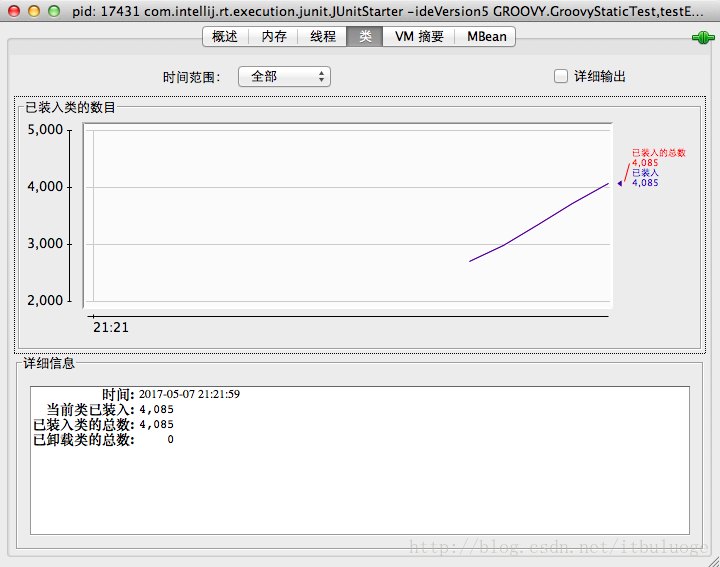Viewport: 720px width, 567px height.
Task: Click the 当前类已装入 4,085 value
Action: click(x=157, y=409)
